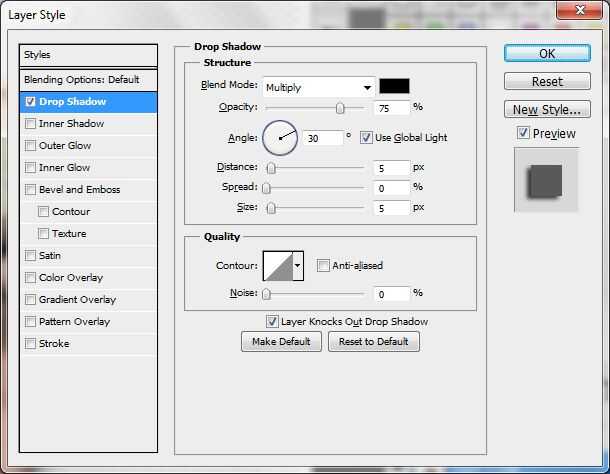This screenshot has height=474, width=610.
Task: Focus the Size pixel field
Action: (x=392, y=208)
